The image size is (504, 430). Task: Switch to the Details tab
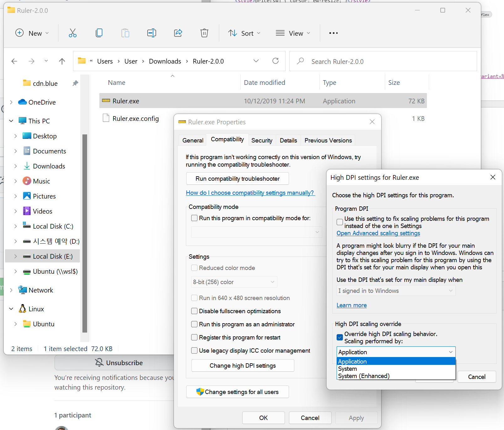pos(288,140)
